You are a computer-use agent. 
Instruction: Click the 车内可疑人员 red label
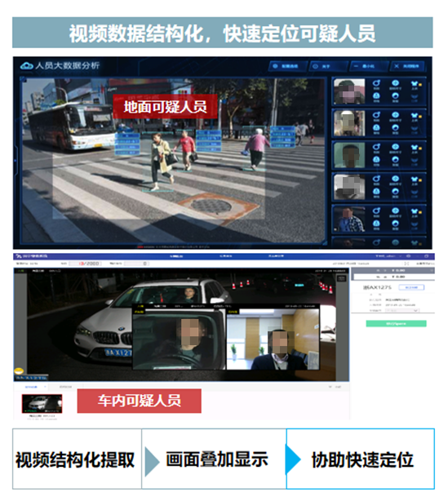139,401
